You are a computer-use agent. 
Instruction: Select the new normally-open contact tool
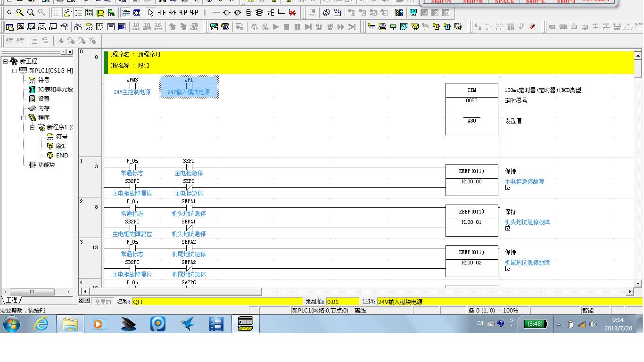pyautogui.click(x=162, y=13)
